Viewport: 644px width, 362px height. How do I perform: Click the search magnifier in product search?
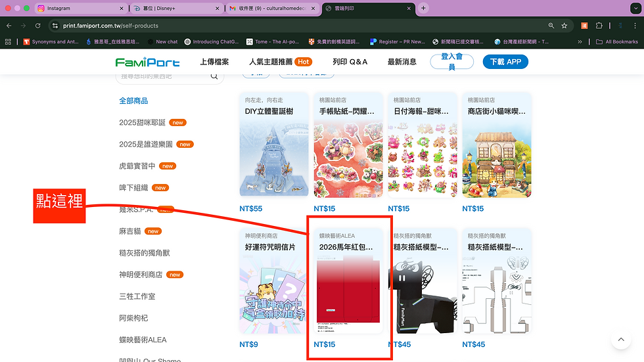(x=214, y=76)
